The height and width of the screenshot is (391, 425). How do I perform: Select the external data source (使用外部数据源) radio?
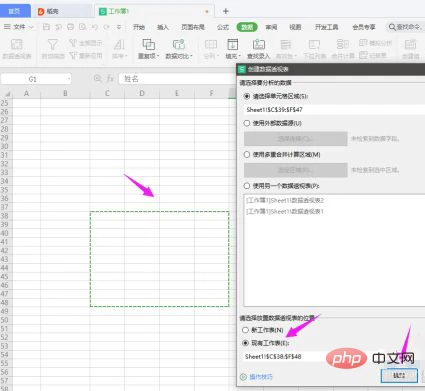[x=247, y=123]
